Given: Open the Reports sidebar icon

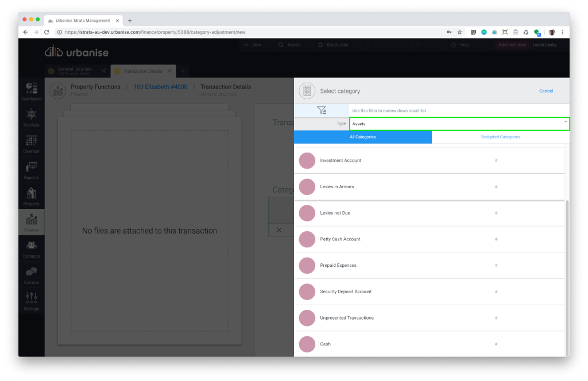Looking at the screenshot, I should pyautogui.click(x=32, y=169).
